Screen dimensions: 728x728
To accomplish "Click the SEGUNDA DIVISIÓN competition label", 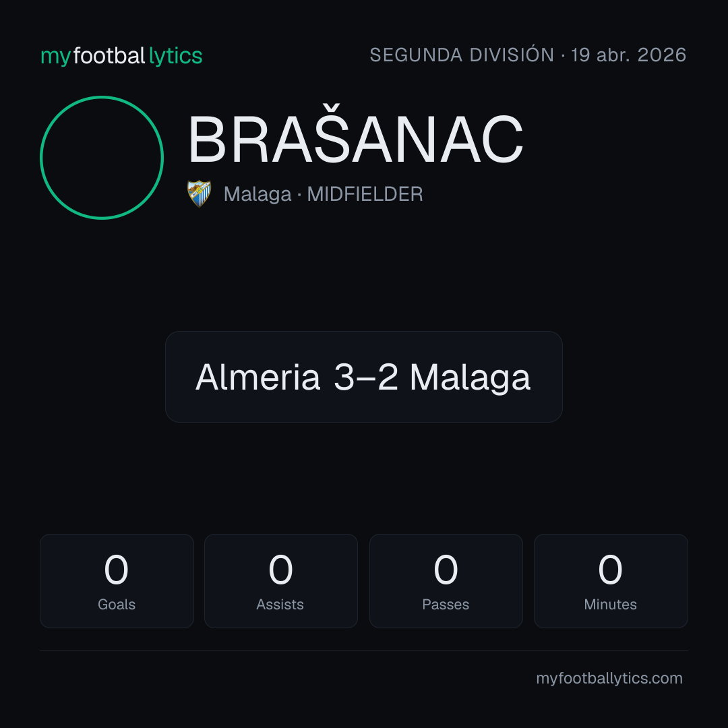I will 462,55.
